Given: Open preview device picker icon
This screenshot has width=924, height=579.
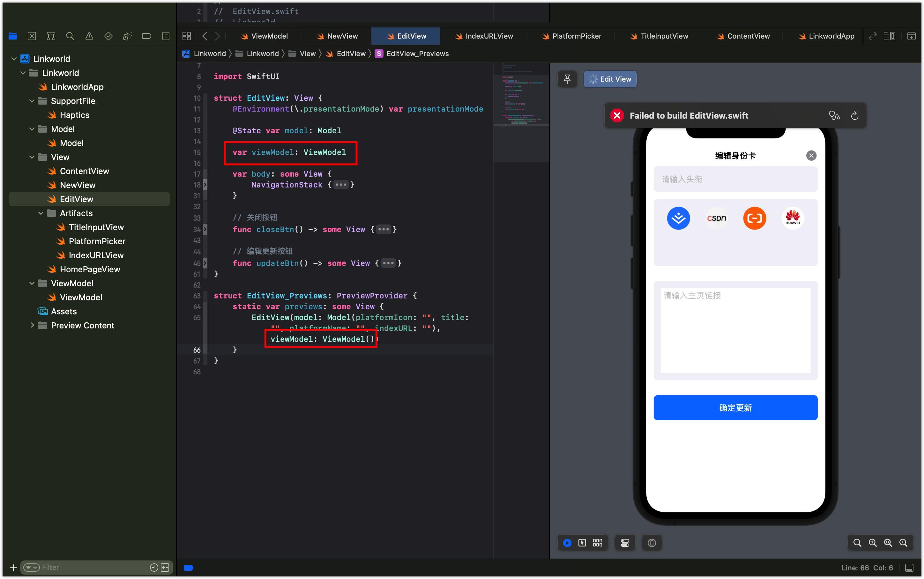Looking at the screenshot, I should 652,543.
